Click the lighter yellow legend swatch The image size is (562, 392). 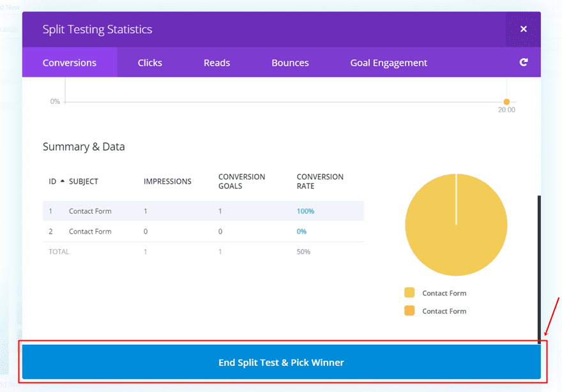pyautogui.click(x=409, y=293)
